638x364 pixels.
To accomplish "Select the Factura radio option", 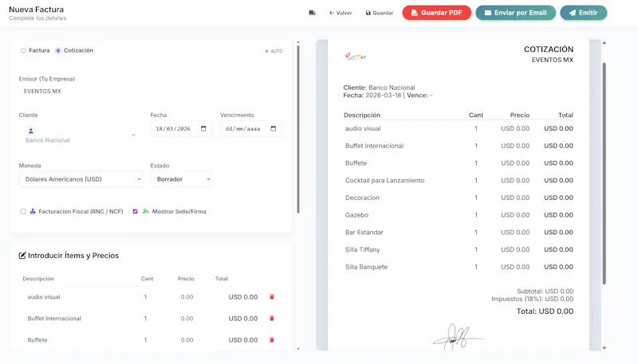I will pyautogui.click(x=23, y=51).
